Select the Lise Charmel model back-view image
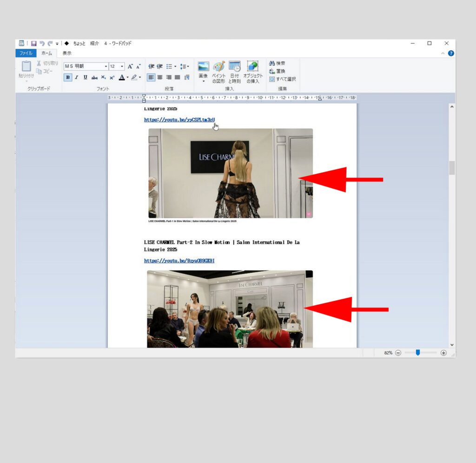 (231, 173)
